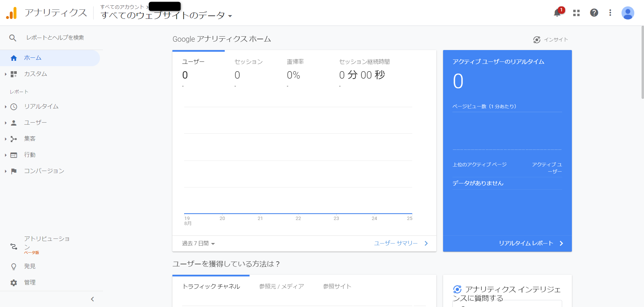
Task: Click the アトリビューション path icon
Action: [x=14, y=247]
